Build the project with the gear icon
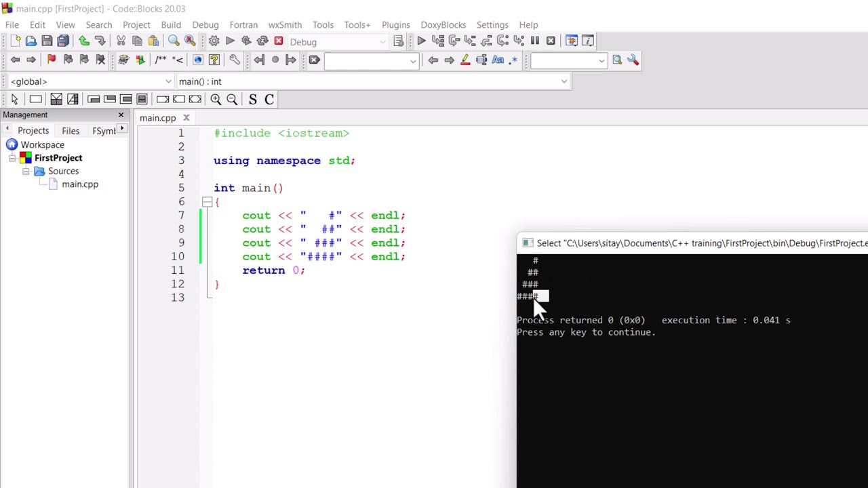Image resolution: width=868 pixels, height=488 pixels. [214, 41]
